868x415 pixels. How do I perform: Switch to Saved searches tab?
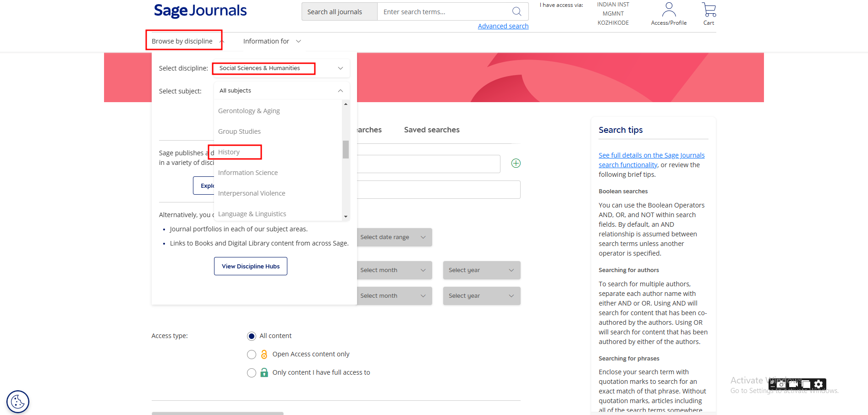pos(431,130)
